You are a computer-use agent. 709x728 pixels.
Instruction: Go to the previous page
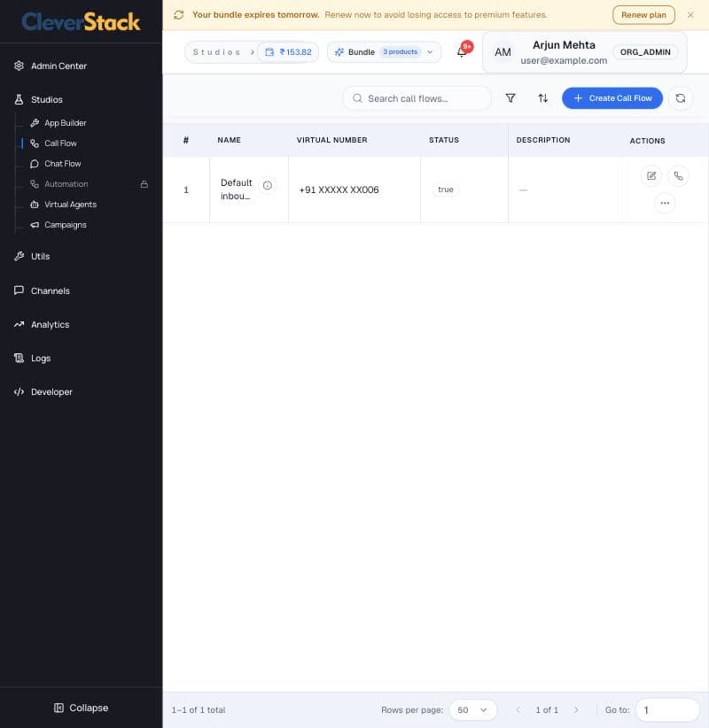(x=518, y=710)
